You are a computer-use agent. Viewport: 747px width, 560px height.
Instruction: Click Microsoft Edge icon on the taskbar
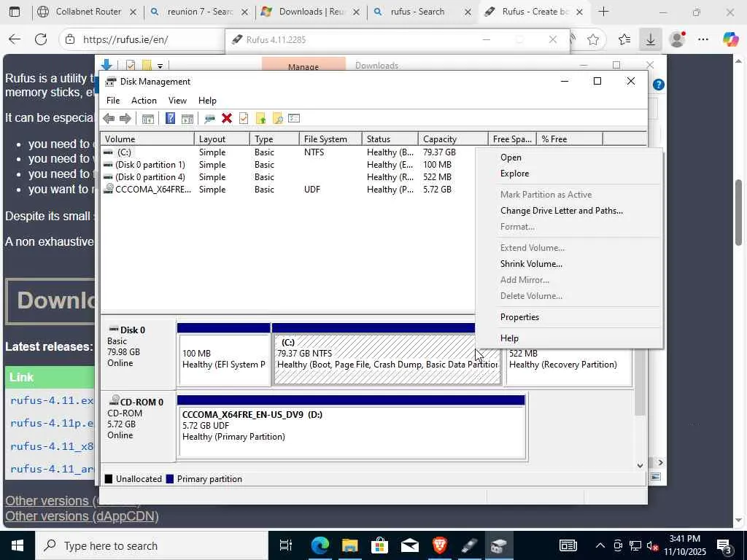tap(320, 545)
